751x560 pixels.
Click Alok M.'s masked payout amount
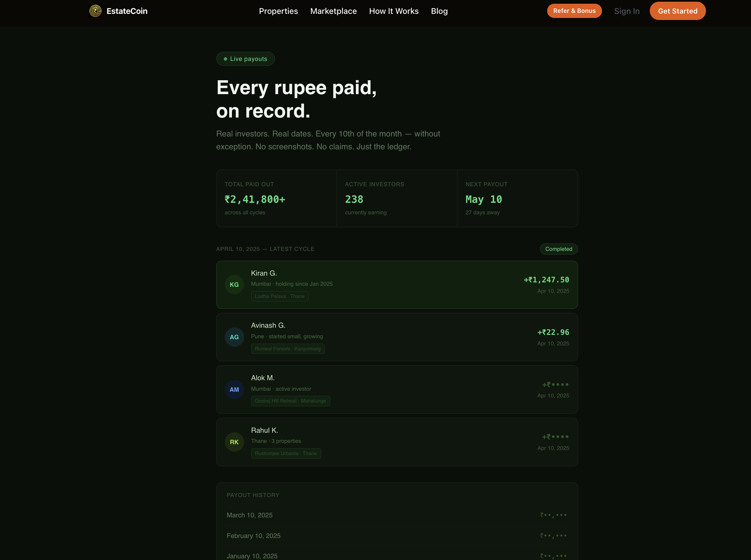click(x=555, y=385)
